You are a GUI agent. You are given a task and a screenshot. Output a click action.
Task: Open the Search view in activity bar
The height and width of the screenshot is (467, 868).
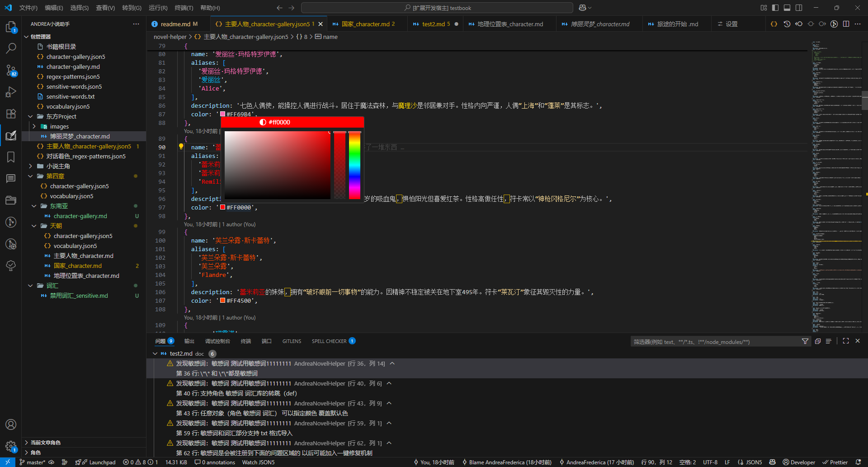coord(11,48)
